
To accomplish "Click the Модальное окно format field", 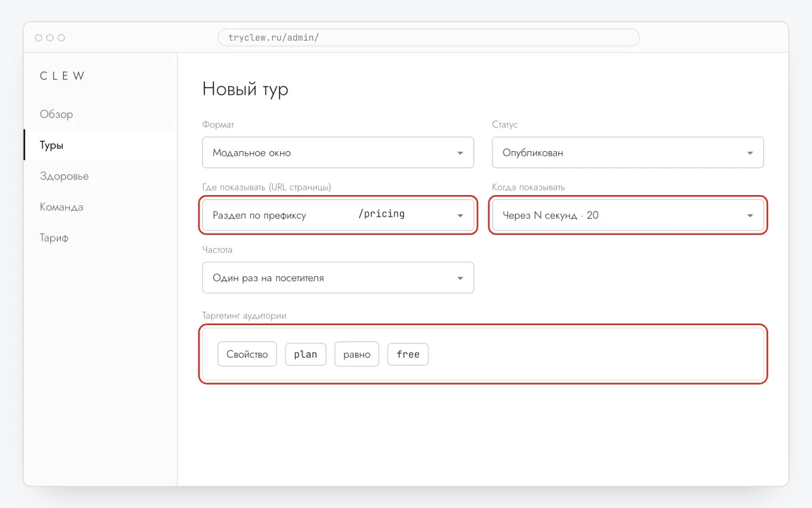I will (x=338, y=152).
